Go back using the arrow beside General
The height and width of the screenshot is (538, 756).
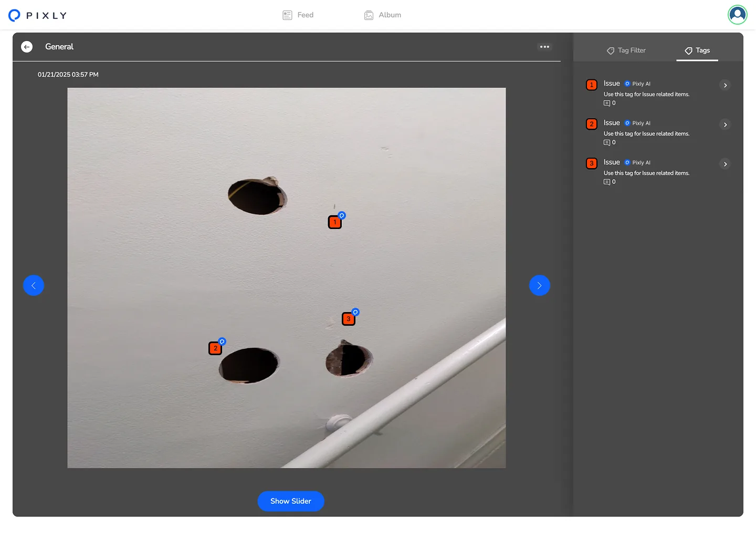click(x=27, y=47)
